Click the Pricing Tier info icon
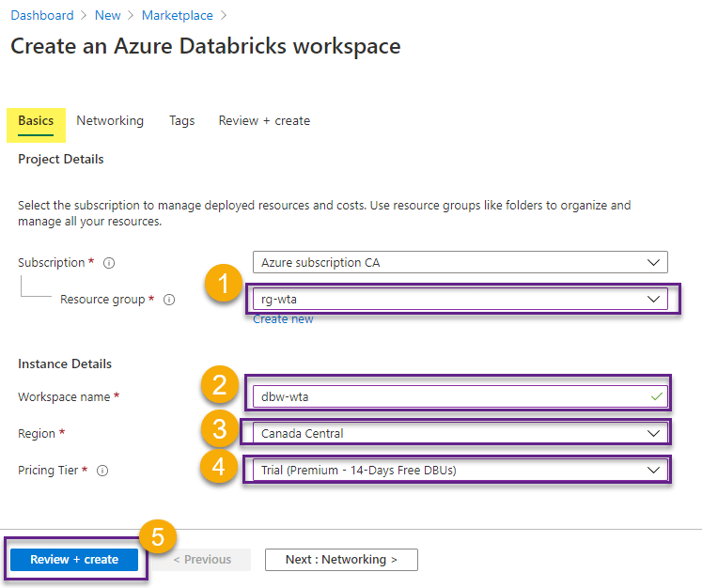 coord(101,471)
